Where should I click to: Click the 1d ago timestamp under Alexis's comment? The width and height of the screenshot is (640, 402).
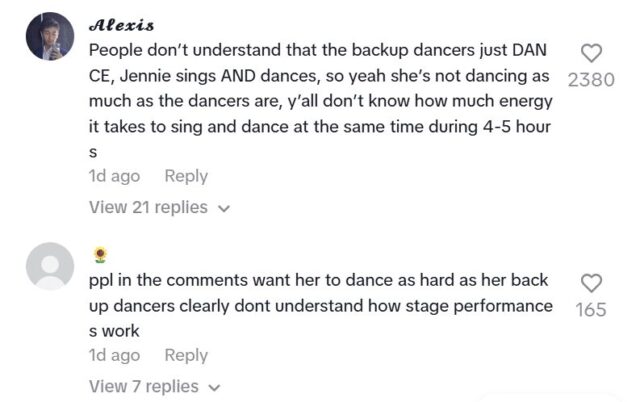click(114, 176)
